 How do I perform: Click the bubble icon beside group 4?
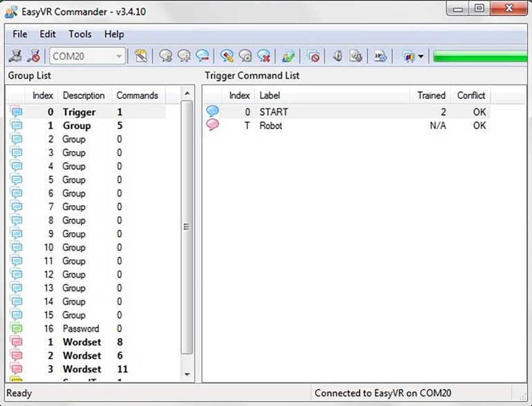coord(17,166)
